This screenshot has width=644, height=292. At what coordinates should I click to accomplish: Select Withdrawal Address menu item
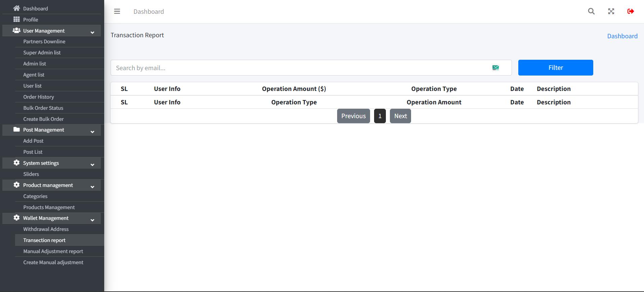(46, 229)
